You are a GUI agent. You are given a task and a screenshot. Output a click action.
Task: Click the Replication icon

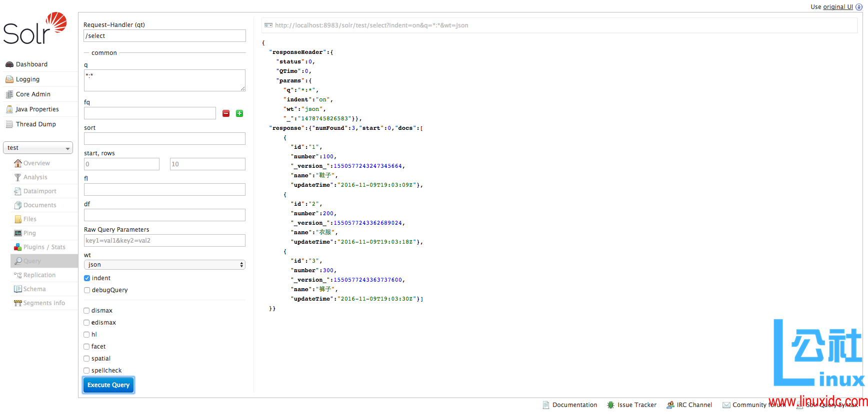point(18,275)
